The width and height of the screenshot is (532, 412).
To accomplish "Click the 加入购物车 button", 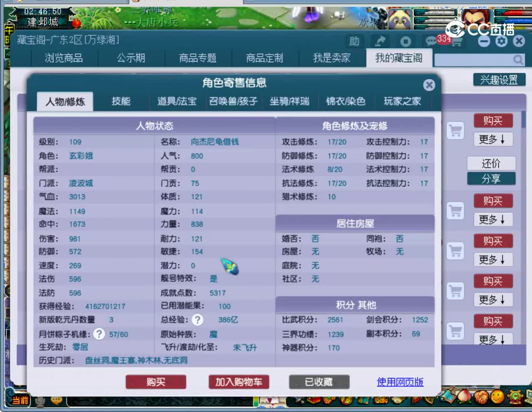I will [x=239, y=382].
